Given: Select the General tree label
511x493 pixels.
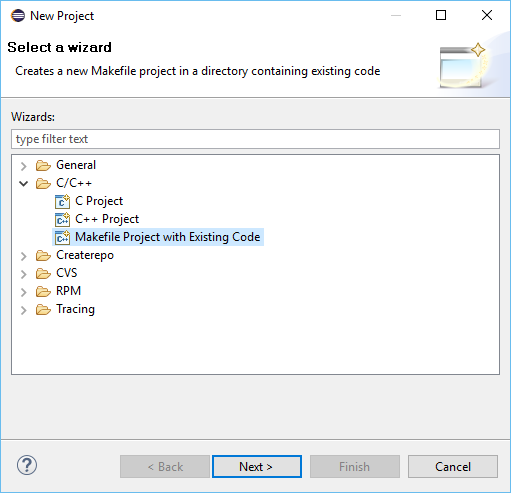Looking at the screenshot, I should (x=76, y=165).
